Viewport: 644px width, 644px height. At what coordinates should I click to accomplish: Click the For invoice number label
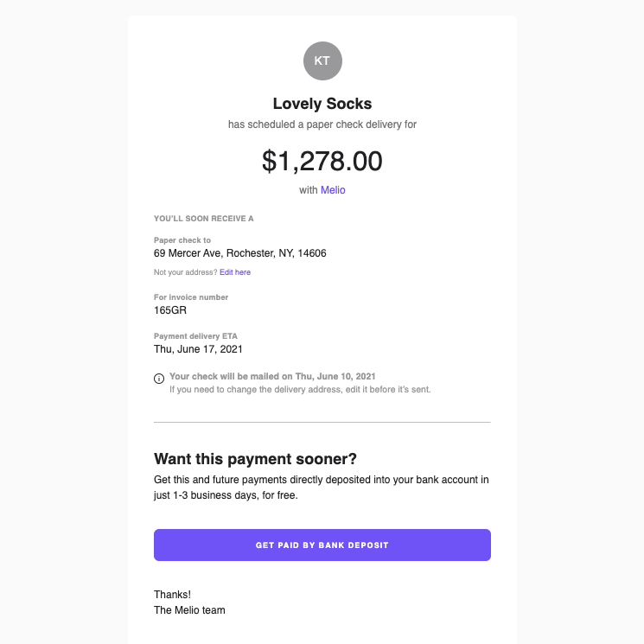tap(191, 297)
